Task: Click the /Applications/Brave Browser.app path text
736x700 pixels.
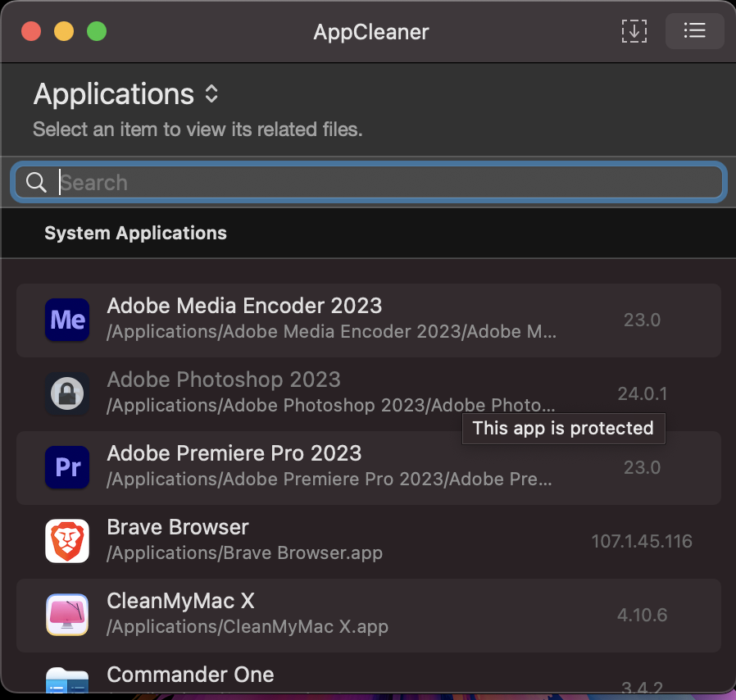Action: click(244, 553)
